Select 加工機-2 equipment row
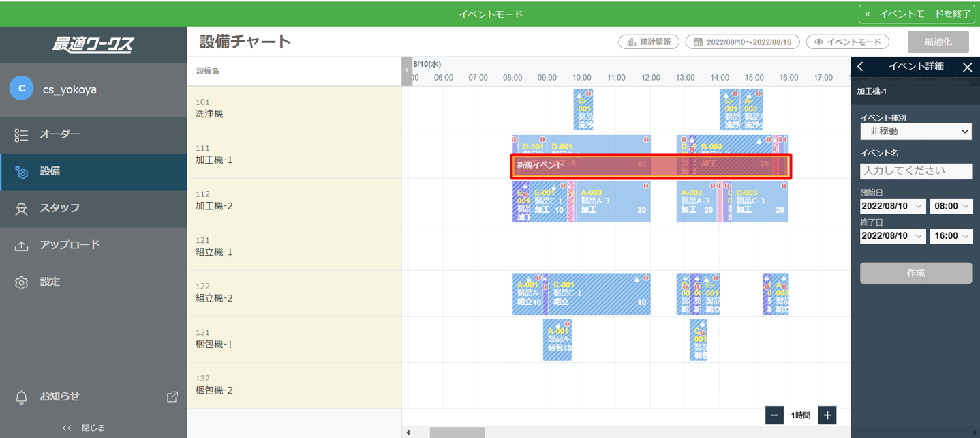980x438 pixels. (294, 201)
